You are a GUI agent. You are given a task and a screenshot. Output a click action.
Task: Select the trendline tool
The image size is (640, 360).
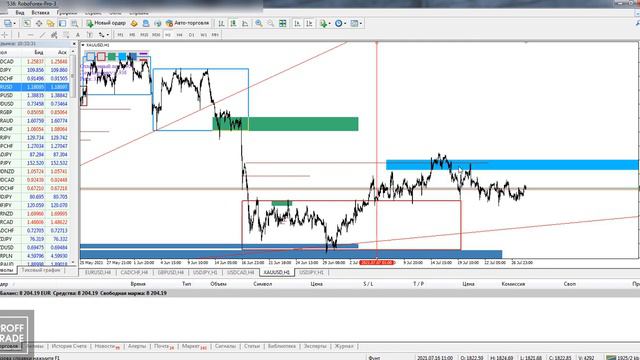pyautogui.click(x=42, y=35)
